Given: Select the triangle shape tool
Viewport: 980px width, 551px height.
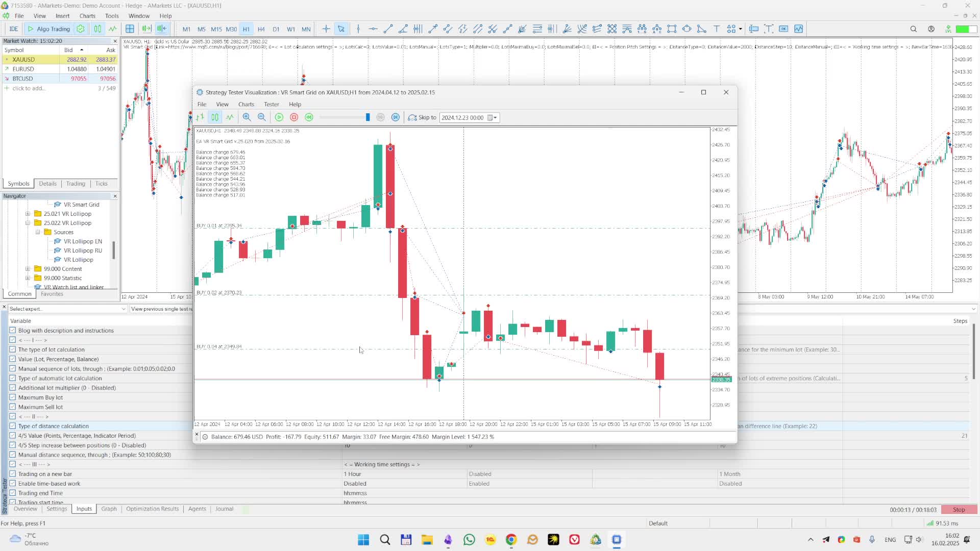Looking at the screenshot, I should (702, 29).
